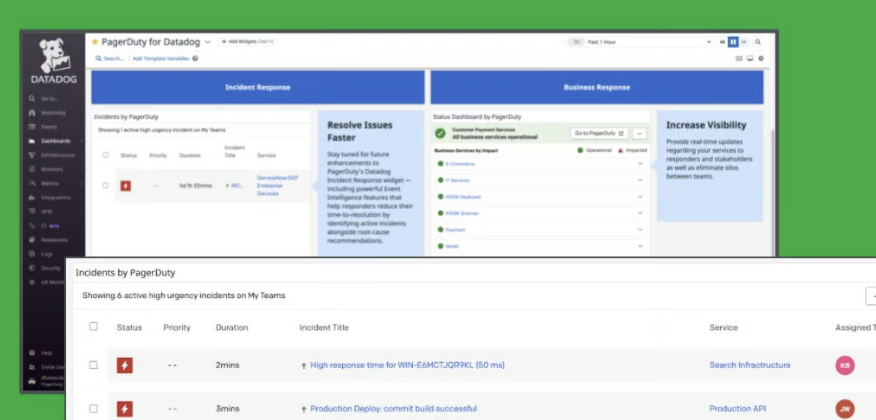Check the ServiceNow incident row checkbox
Viewport: 876px width, 420px height.
[x=105, y=185]
